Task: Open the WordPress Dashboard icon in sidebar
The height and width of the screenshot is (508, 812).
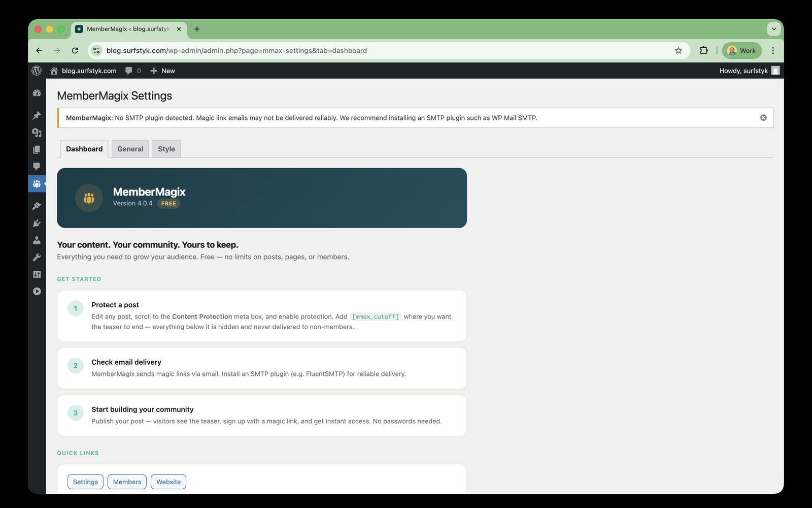Action: 37,93
